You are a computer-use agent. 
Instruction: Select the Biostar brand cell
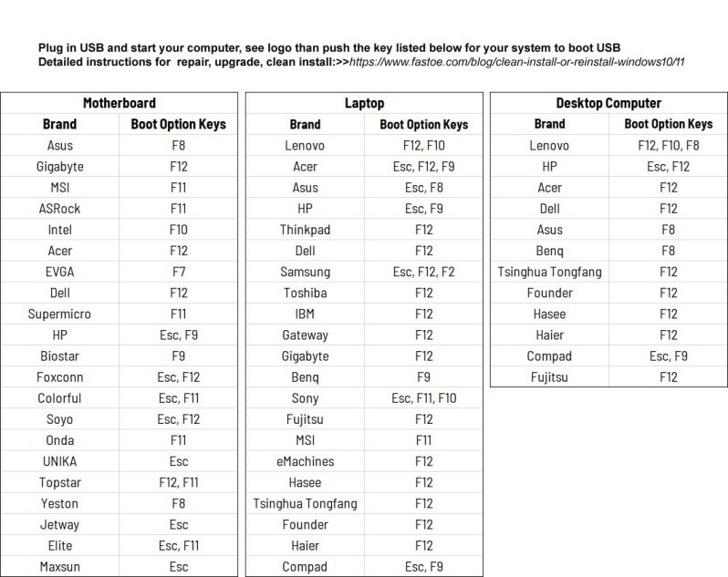pyautogui.click(x=60, y=355)
